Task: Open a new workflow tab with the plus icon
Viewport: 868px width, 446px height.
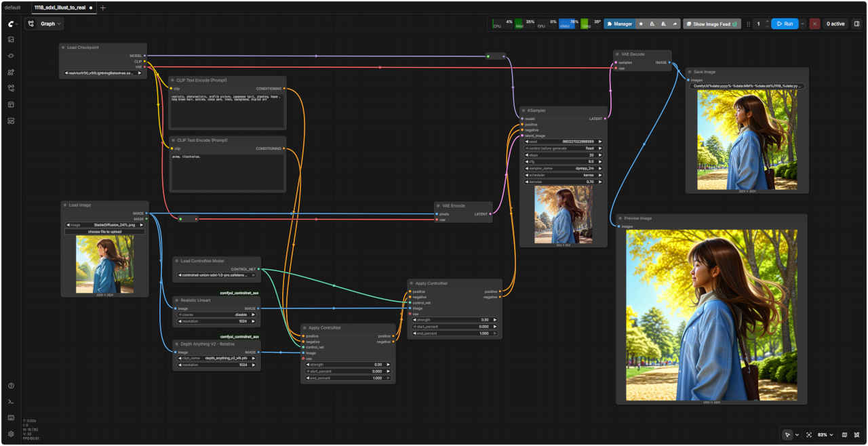Action: coord(102,7)
